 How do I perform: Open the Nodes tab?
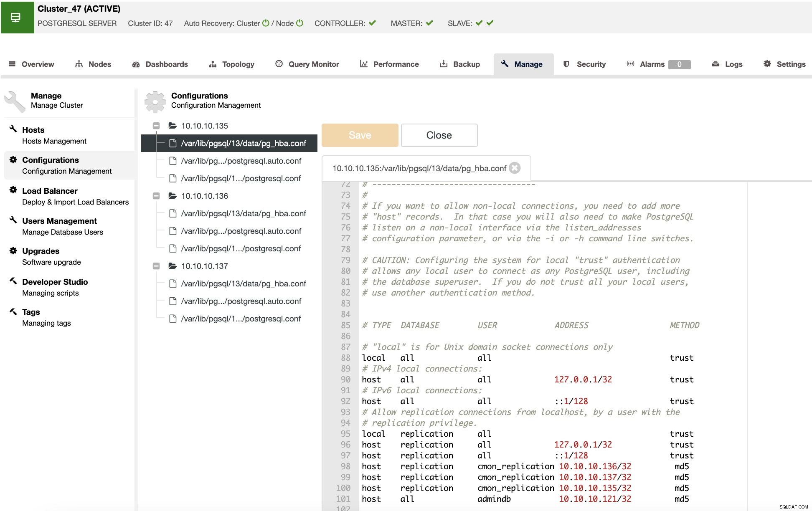coord(93,64)
